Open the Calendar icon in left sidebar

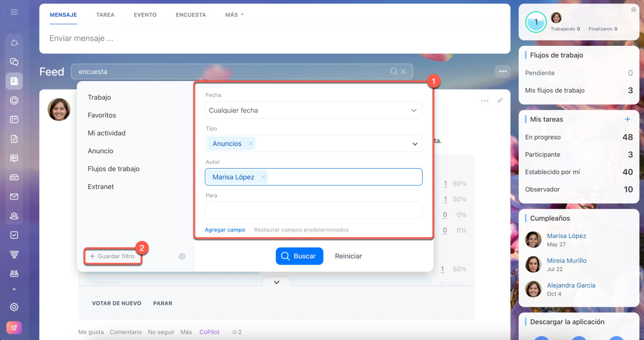coord(14,119)
